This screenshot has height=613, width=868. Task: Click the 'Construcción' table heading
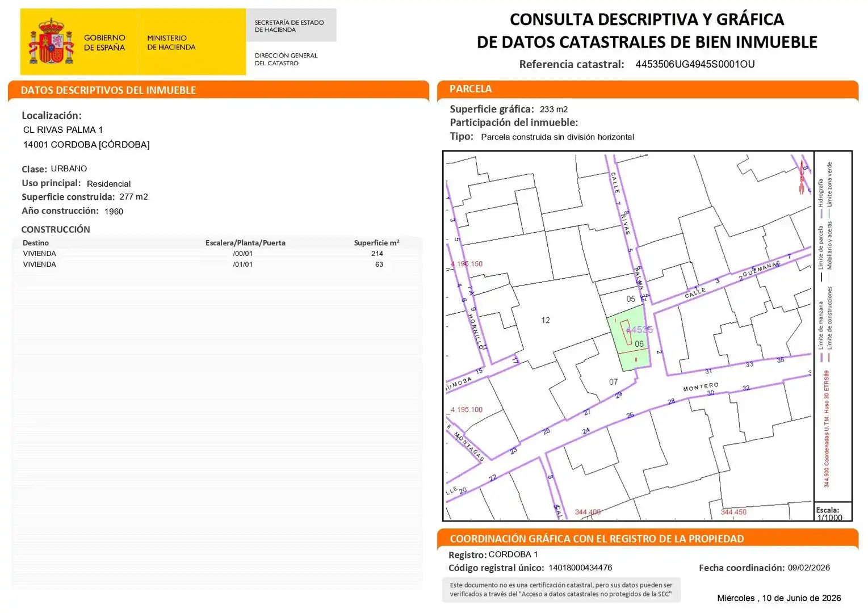(56, 229)
